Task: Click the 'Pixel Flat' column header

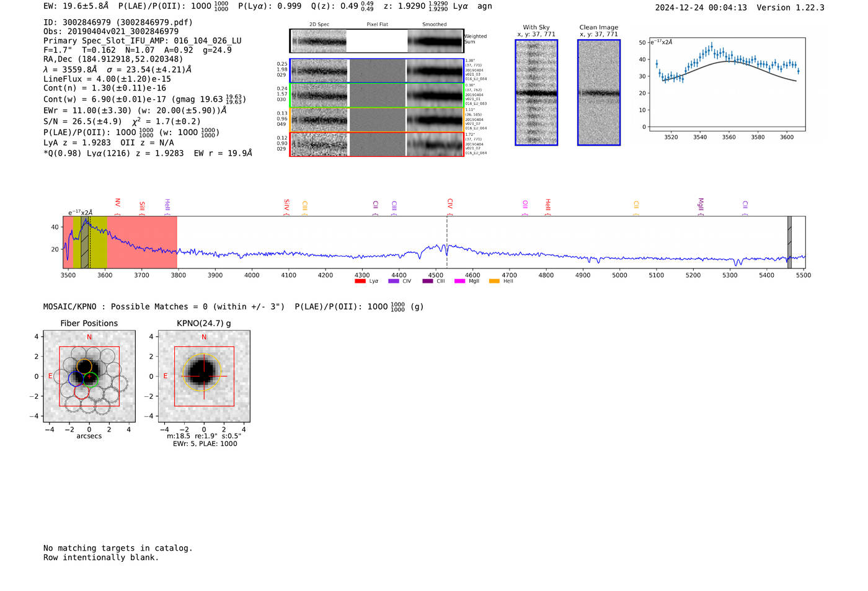Action: click(377, 25)
